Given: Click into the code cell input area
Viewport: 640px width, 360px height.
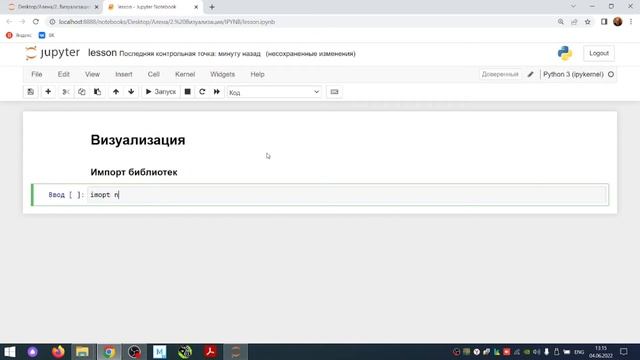Looking at the screenshot, I should [x=347, y=195].
